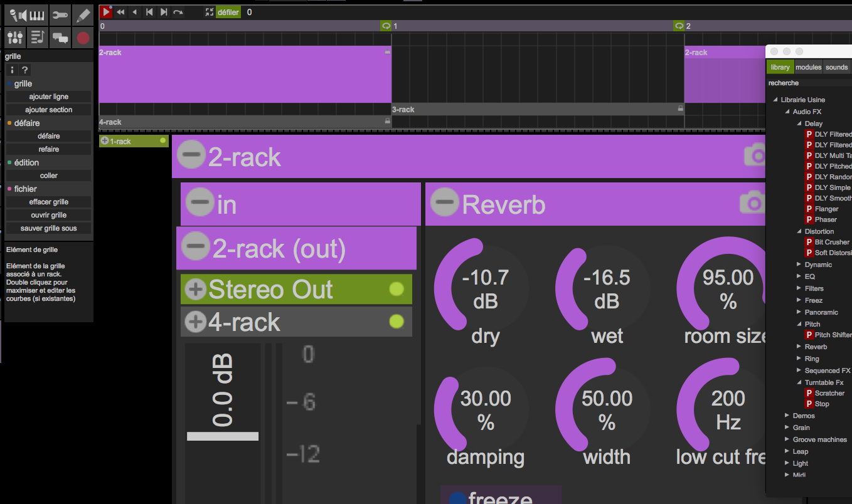Click the piano keyboard icon
852x504 pixels.
click(36, 14)
